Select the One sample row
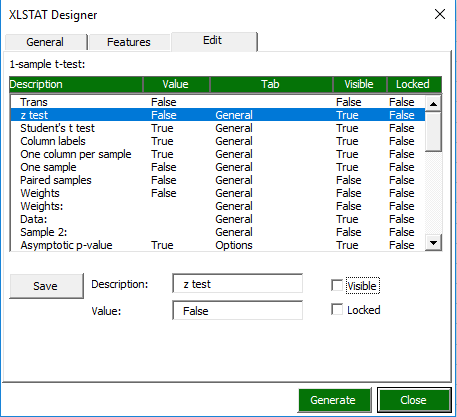The height and width of the screenshot is (417, 457). tap(218, 167)
